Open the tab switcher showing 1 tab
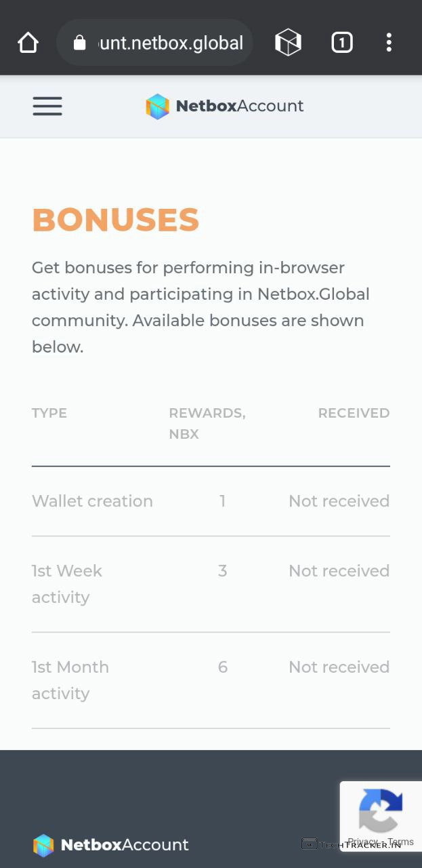The image size is (422, 868). tap(341, 43)
